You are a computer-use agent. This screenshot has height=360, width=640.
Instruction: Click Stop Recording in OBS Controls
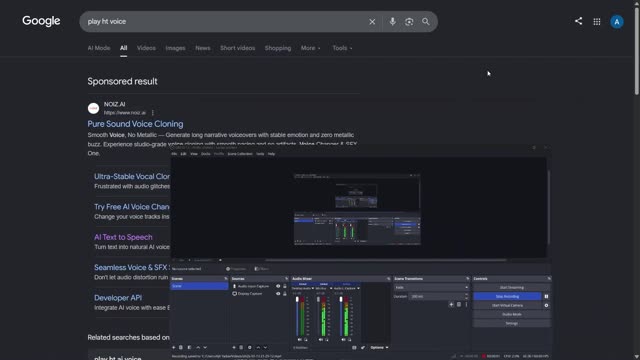(507, 296)
